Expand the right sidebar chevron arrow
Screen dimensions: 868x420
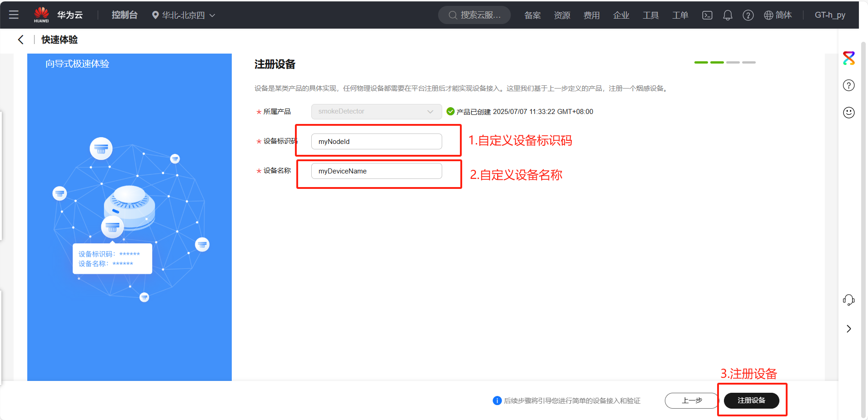point(848,329)
